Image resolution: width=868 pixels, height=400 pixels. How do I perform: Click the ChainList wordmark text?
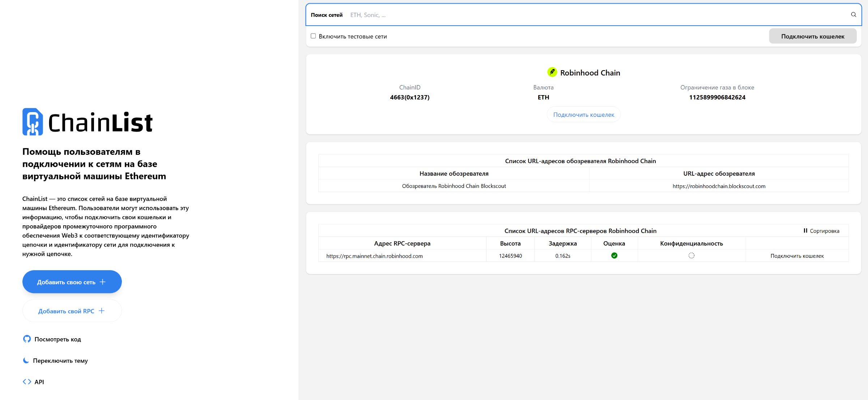100,122
